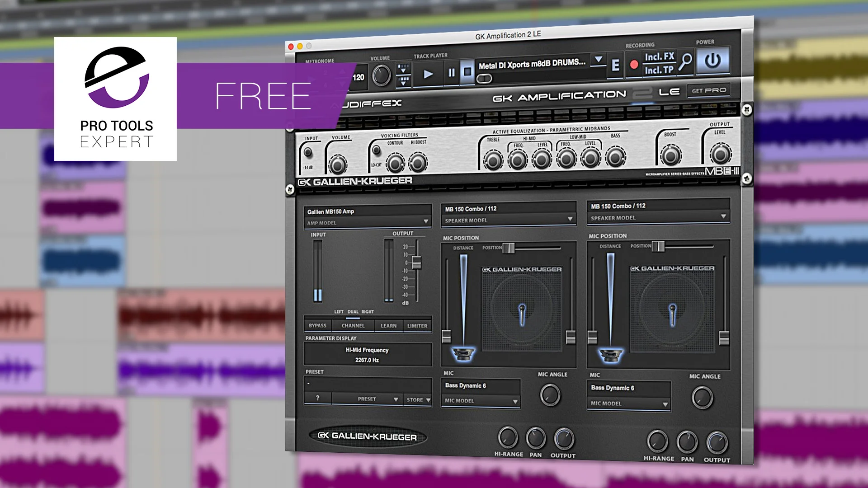Viewport: 868px width, 488px height.
Task: Select the Left channel mode
Action: (x=339, y=311)
